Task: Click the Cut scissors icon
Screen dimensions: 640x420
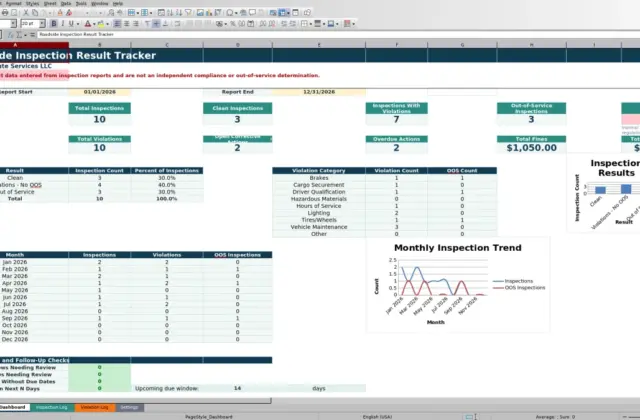Action: [26, 13]
